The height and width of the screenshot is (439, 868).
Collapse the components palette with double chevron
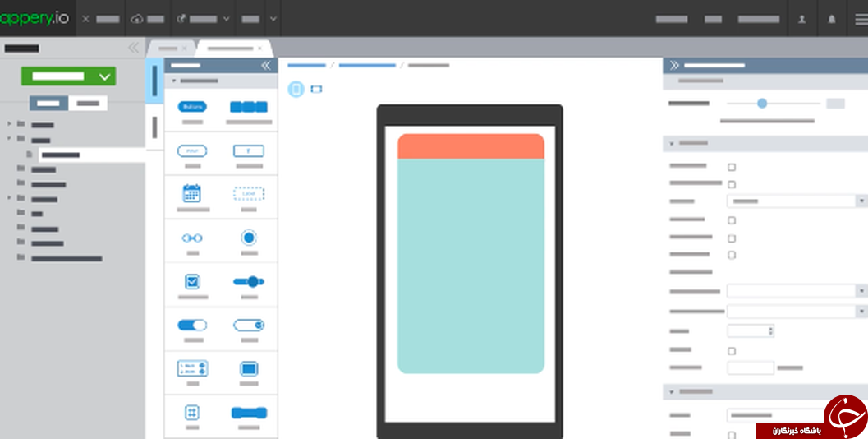coord(266,66)
